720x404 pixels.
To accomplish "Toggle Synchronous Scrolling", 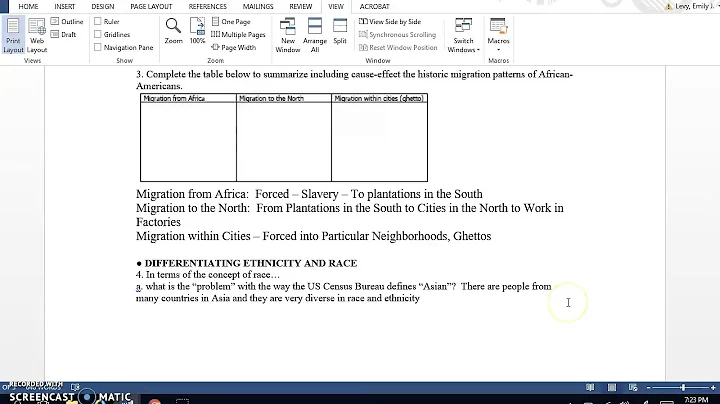I will 397,34.
